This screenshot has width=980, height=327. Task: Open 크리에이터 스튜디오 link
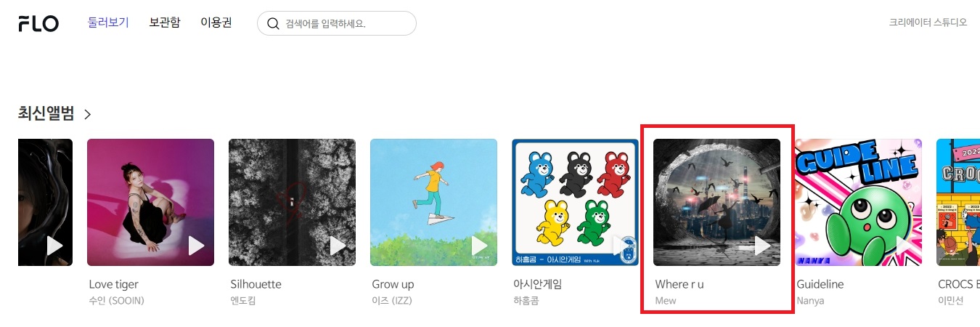click(x=928, y=23)
